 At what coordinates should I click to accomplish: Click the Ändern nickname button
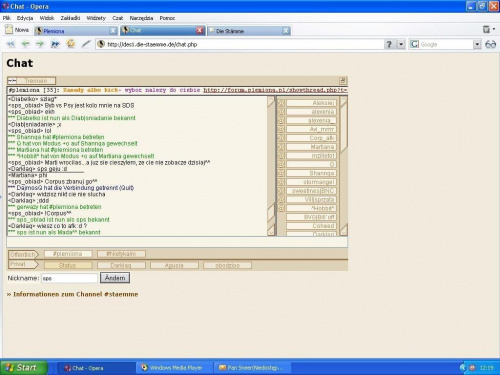(x=115, y=278)
